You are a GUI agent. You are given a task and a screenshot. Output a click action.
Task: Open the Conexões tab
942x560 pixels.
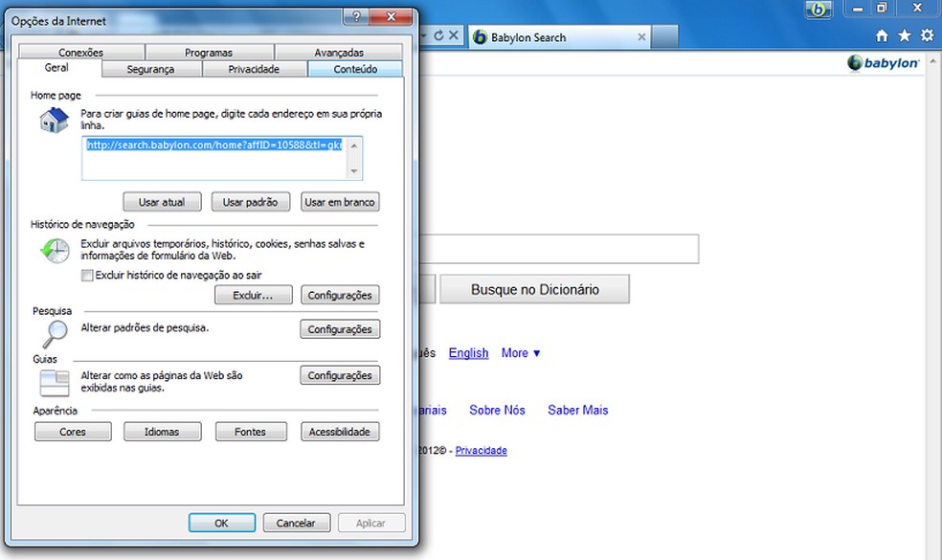click(81, 53)
